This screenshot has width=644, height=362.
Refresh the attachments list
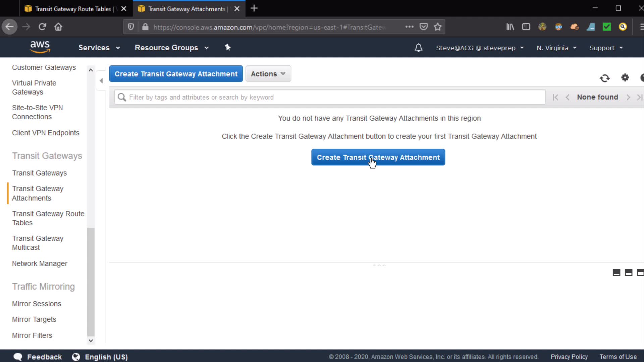point(605,78)
